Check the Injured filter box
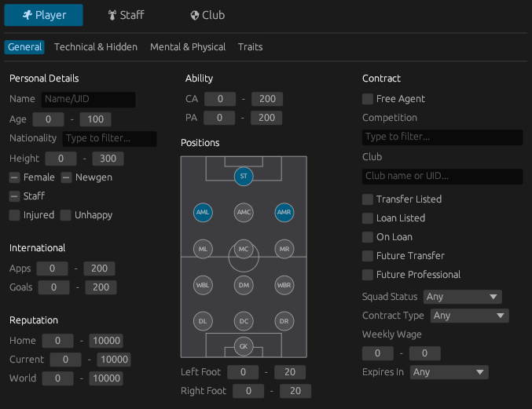 point(15,215)
